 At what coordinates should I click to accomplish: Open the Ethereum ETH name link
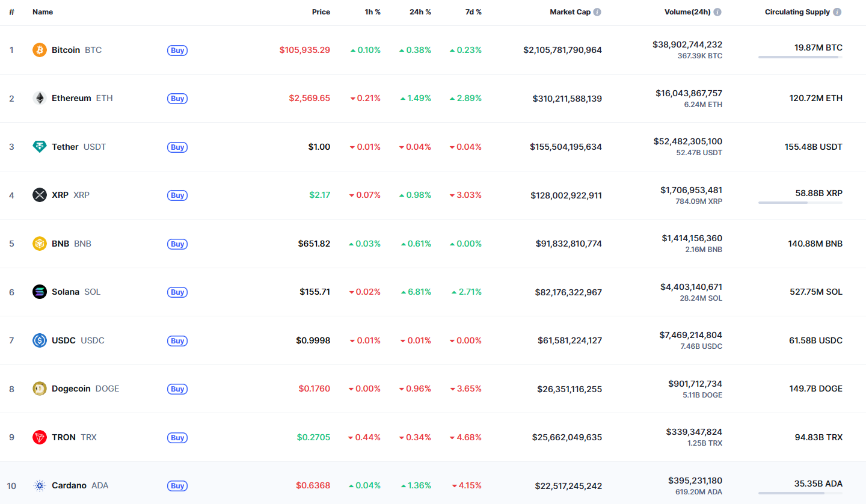(x=82, y=98)
